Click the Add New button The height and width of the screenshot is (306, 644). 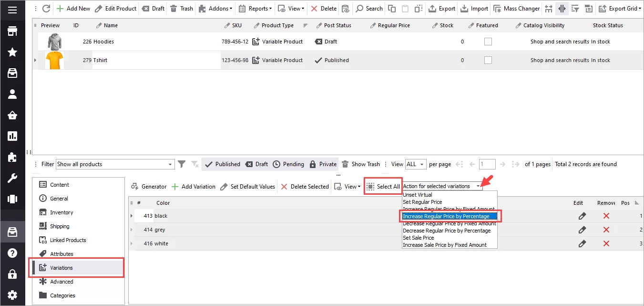tap(73, 8)
